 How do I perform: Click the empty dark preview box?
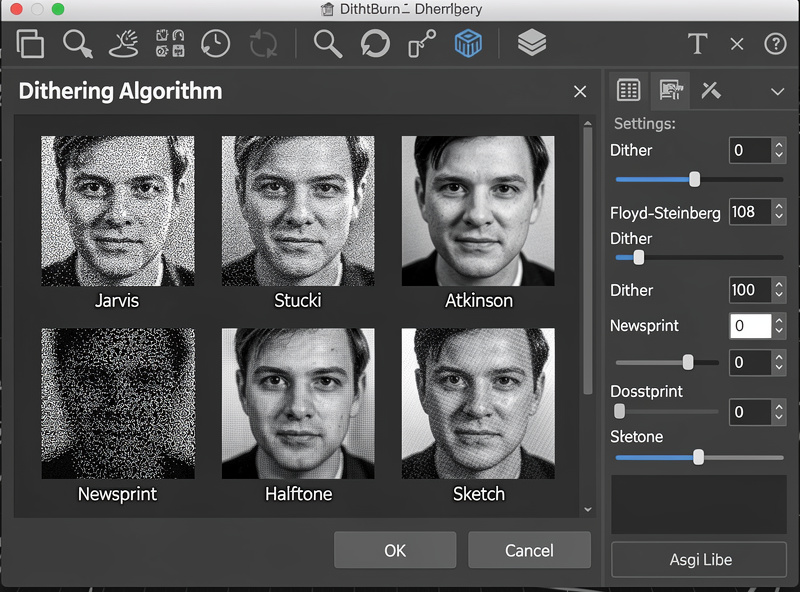[699, 504]
